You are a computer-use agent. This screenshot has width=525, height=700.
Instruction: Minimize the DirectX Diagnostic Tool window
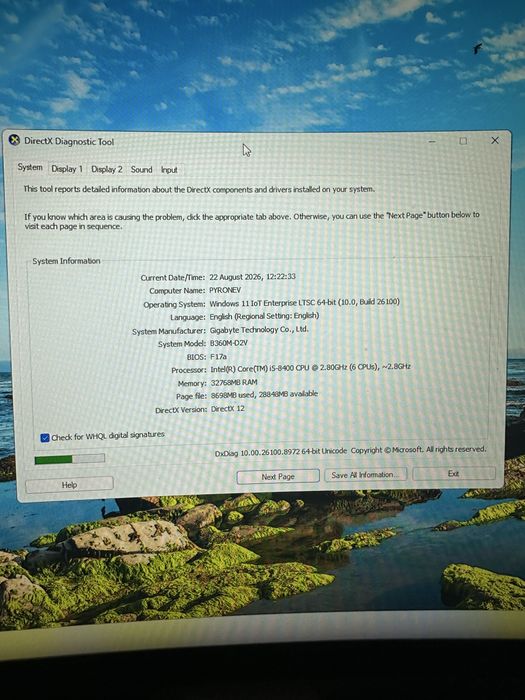[x=432, y=141]
